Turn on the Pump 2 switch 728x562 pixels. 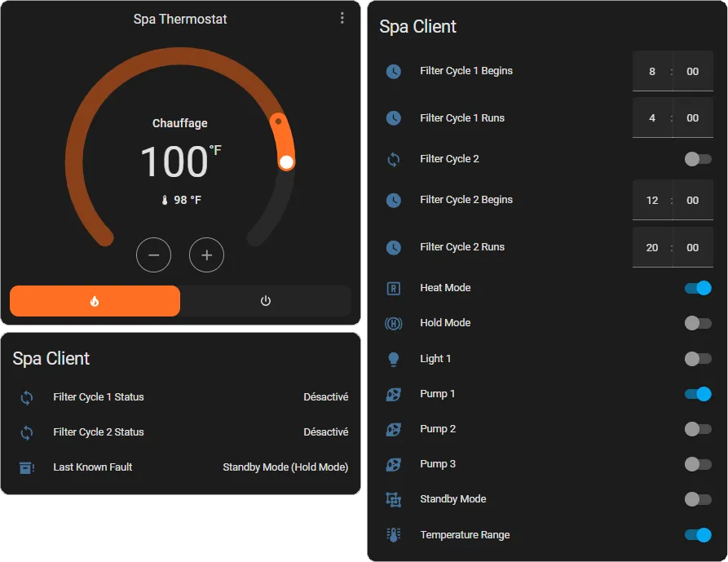tap(697, 429)
